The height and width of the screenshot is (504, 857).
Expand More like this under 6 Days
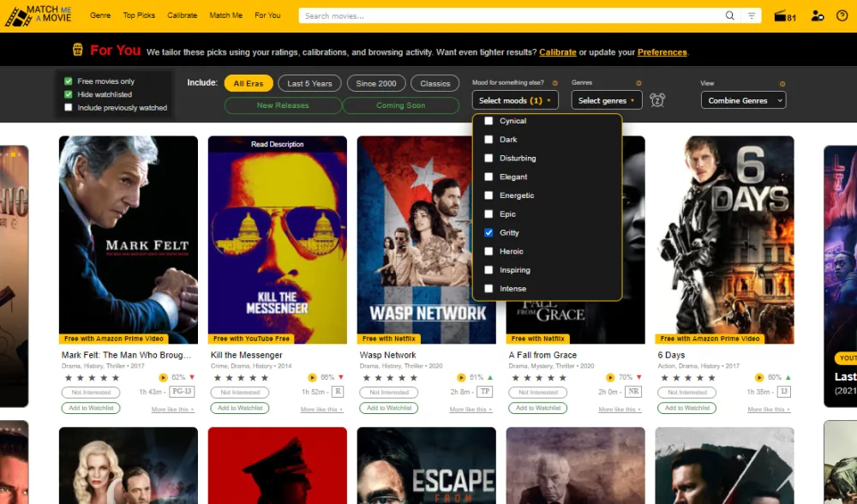(x=769, y=410)
